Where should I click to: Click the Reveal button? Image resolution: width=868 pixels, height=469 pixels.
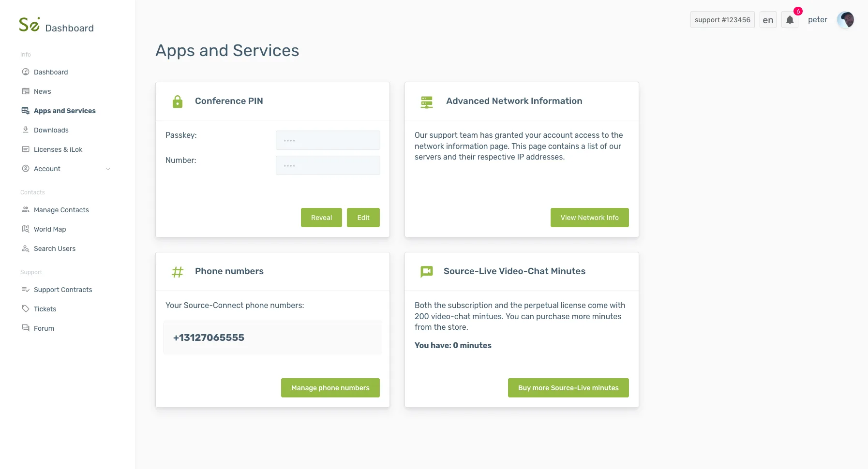321,218
